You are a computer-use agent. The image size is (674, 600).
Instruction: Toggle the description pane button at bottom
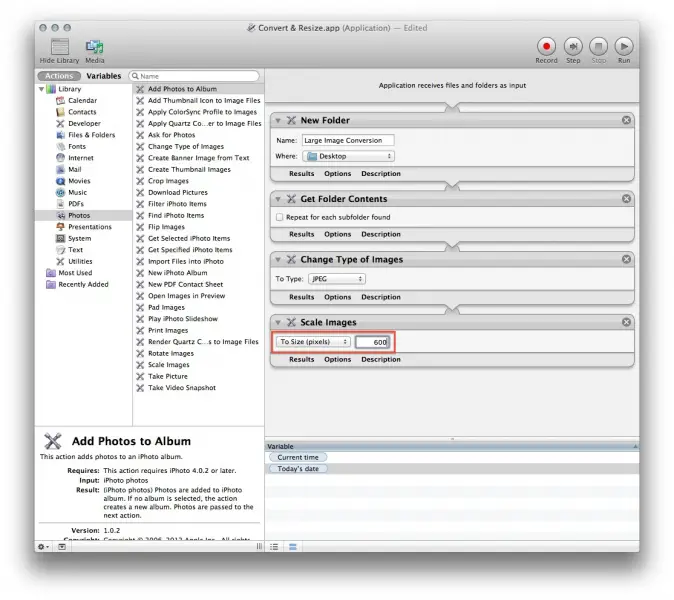[x=62, y=547]
